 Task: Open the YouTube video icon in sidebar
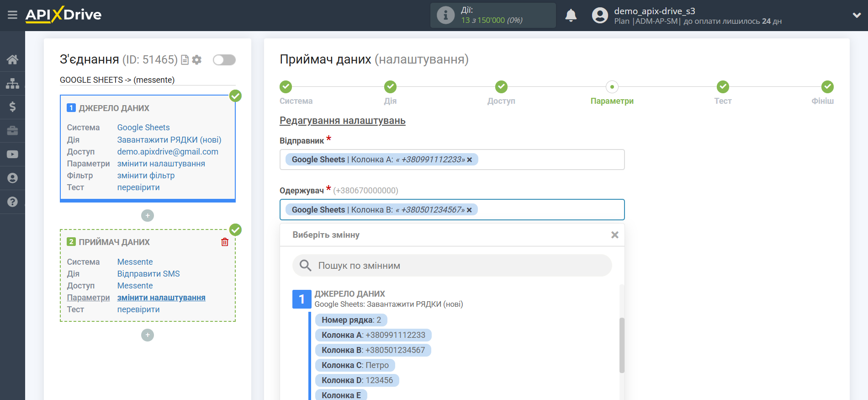(x=12, y=155)
